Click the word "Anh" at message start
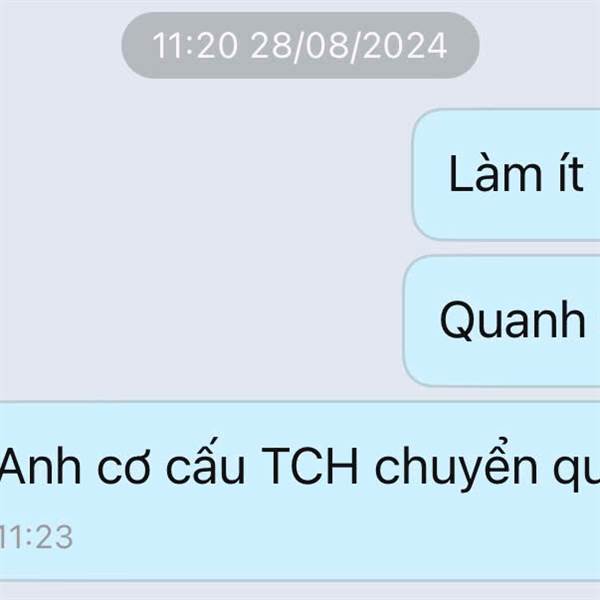This screenshot has width=600, height=600. pyautogui.click(x=41, y=466)
